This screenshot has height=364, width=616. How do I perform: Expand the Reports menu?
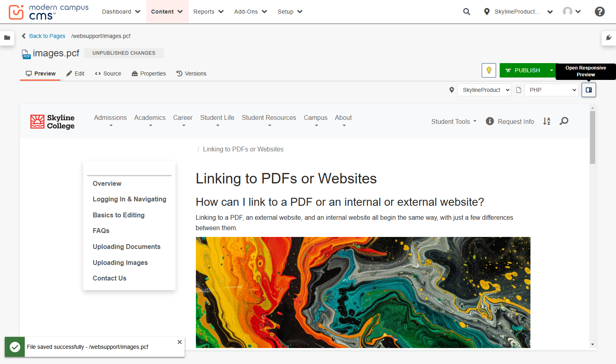tap(208, 12)
